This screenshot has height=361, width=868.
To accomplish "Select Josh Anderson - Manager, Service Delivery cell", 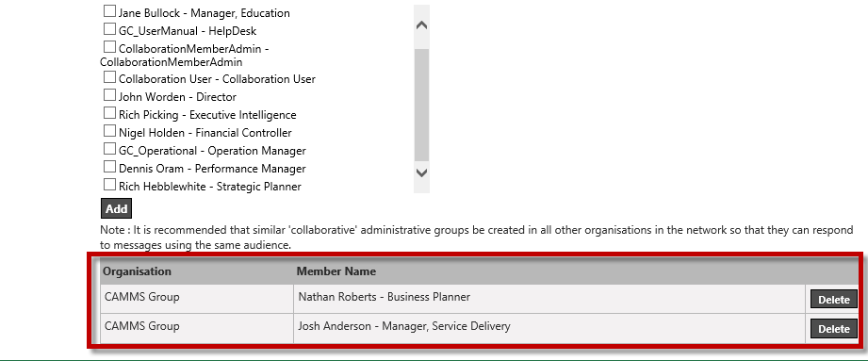I will click(549, 328).
